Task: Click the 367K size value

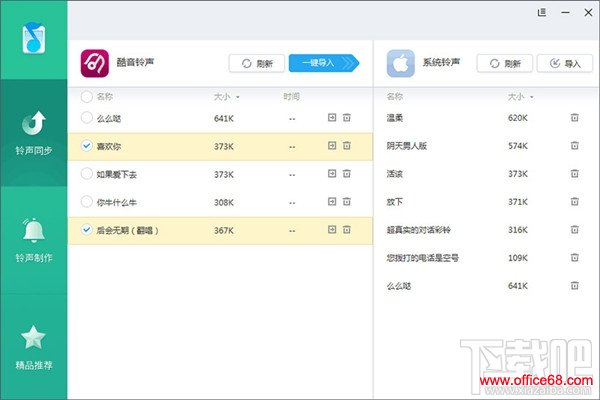Action: click(x=224, y=230)
